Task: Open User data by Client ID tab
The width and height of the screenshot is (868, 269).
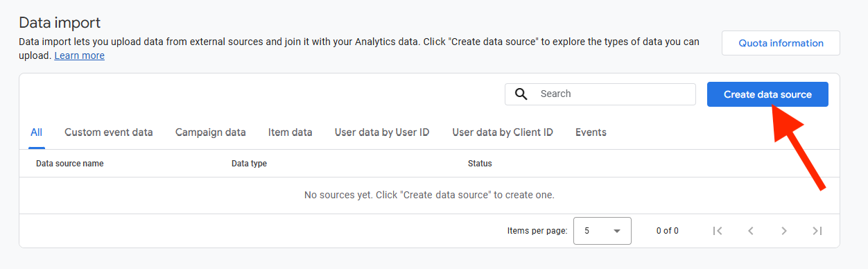Action: point(503,132)
